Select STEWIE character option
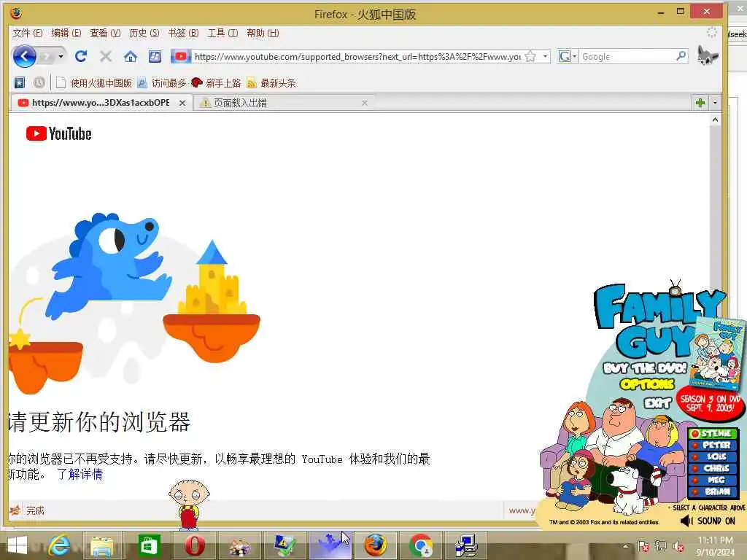 pos(713,433)
